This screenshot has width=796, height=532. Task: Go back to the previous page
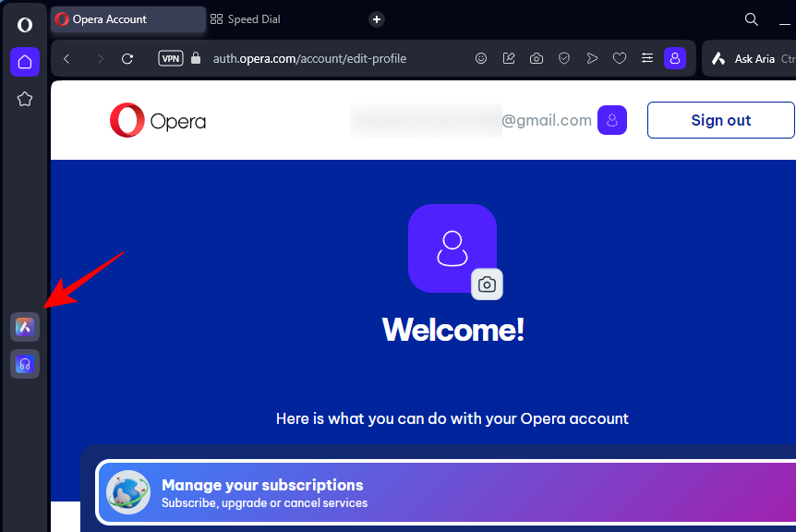tap(66, 59)
